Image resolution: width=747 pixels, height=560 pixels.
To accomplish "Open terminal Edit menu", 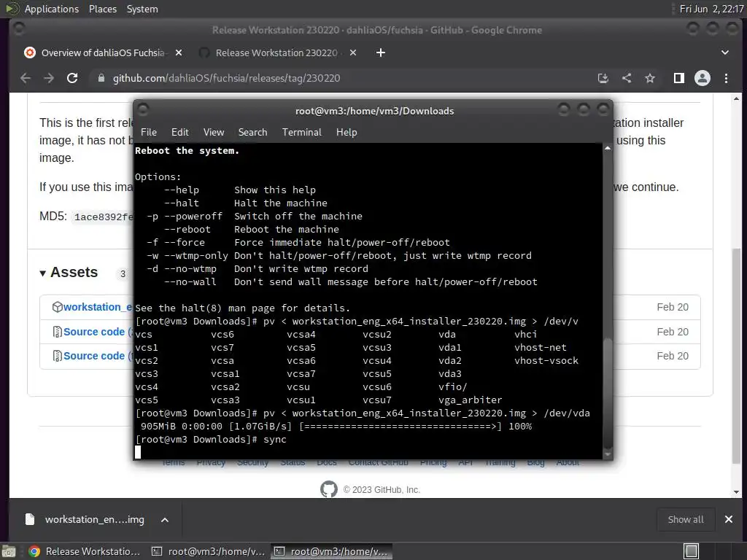I will pyautogui.click(x=180, y=133).
